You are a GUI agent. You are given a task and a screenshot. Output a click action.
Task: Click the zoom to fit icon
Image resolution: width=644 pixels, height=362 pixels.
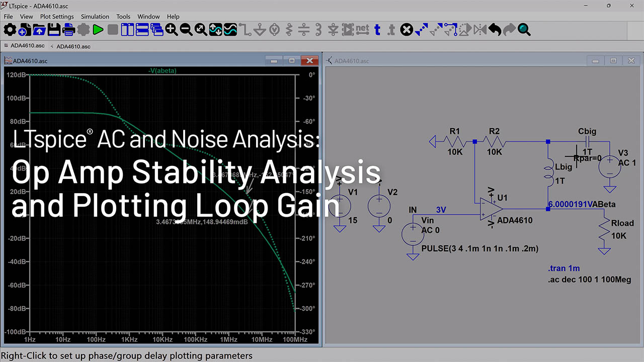[x=201, y=30]
